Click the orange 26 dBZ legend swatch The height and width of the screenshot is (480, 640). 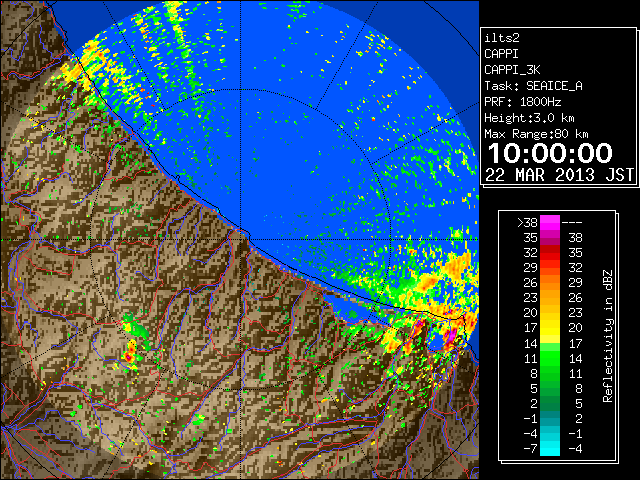pyautogui.click(x=550, y=283)
